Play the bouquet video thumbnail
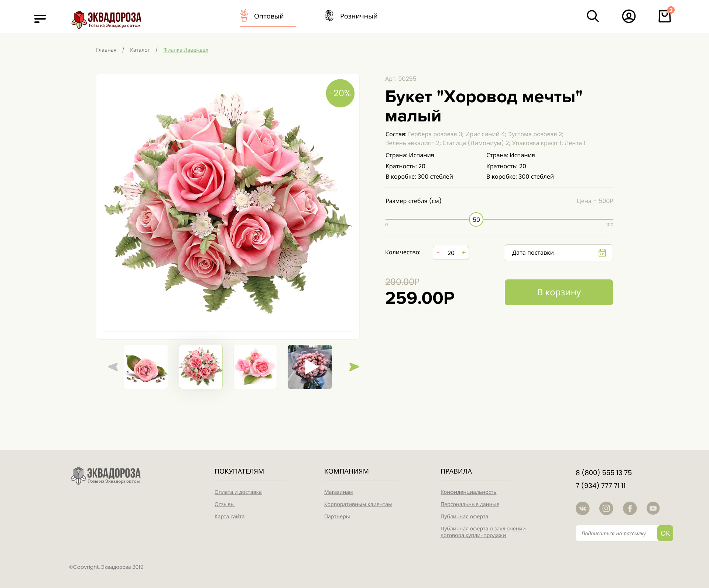The height and width of the screenshot is (588, 709). pyautogui.click(x=310, y=367)
